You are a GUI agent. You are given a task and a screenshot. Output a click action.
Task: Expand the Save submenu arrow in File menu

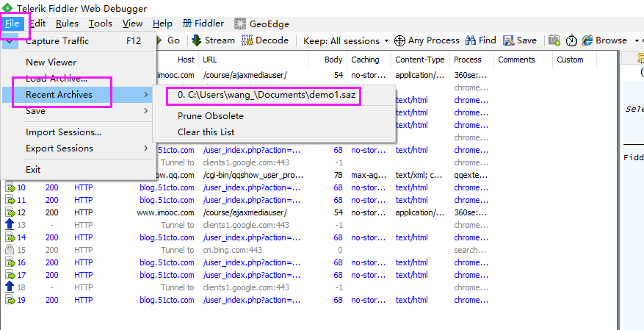(x=146, y=111)
